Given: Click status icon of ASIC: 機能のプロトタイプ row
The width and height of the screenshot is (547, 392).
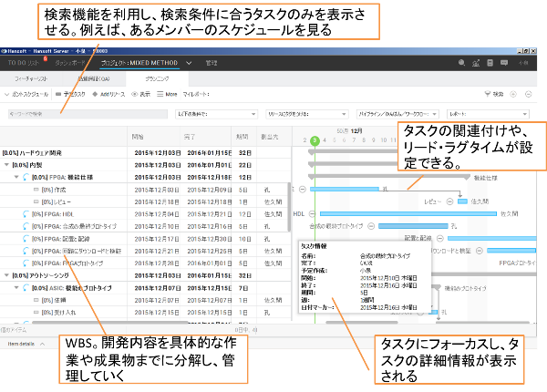Looking at the screenshot, I should click(x=26, y=288).
